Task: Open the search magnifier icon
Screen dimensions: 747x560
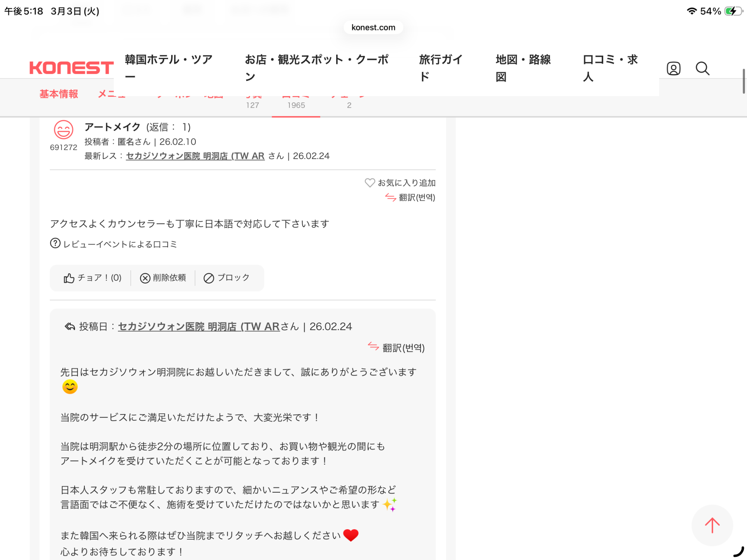Action: [x=703, y=68]
